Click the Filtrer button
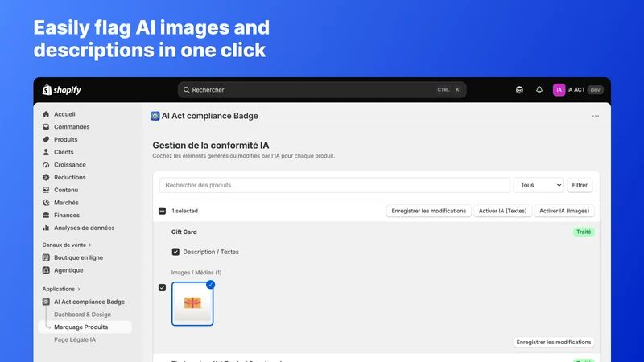Screen dimensions: 644x362 click(x=580, y=185)
